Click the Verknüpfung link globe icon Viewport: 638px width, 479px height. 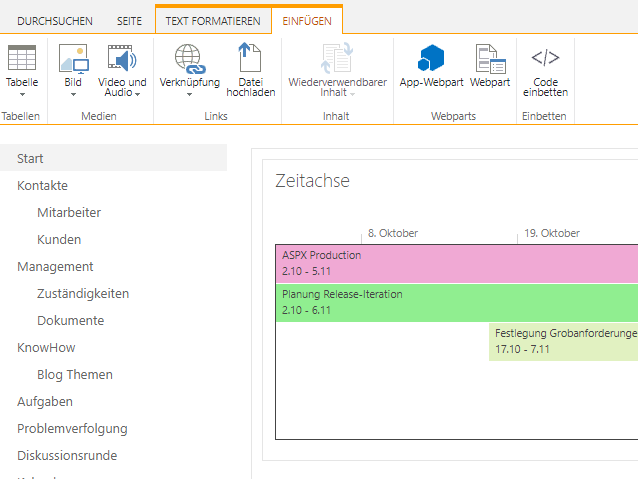click(x=189, y=59)
